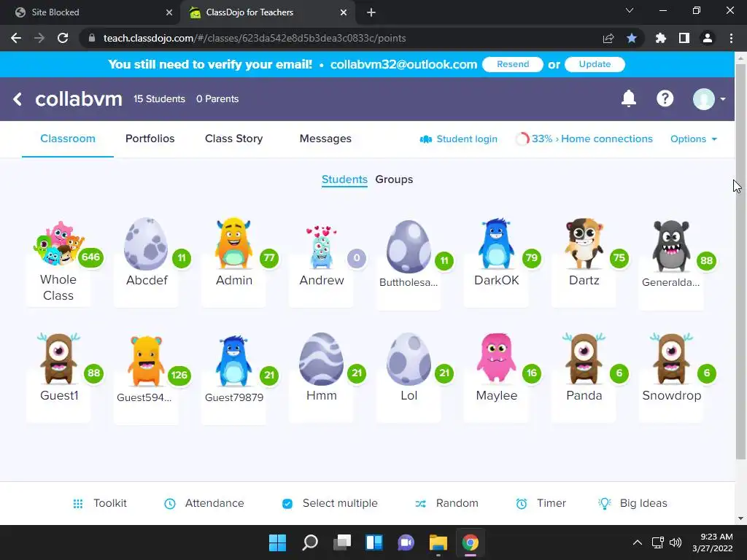Open Attendance clock icon
This screenshot has width=747, height=560.
169,503
